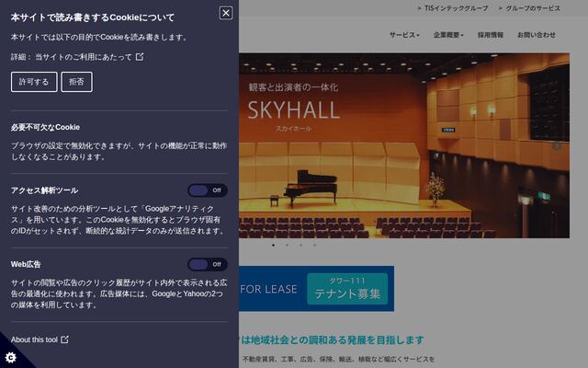Close the cookie settings panel

(x=226, y=13)
